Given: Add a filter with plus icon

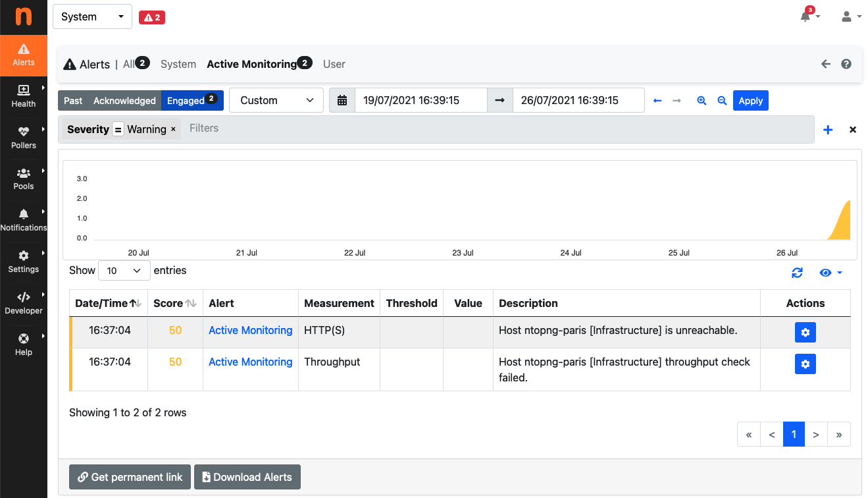Looking at the screenshot, I should (828, 130).
